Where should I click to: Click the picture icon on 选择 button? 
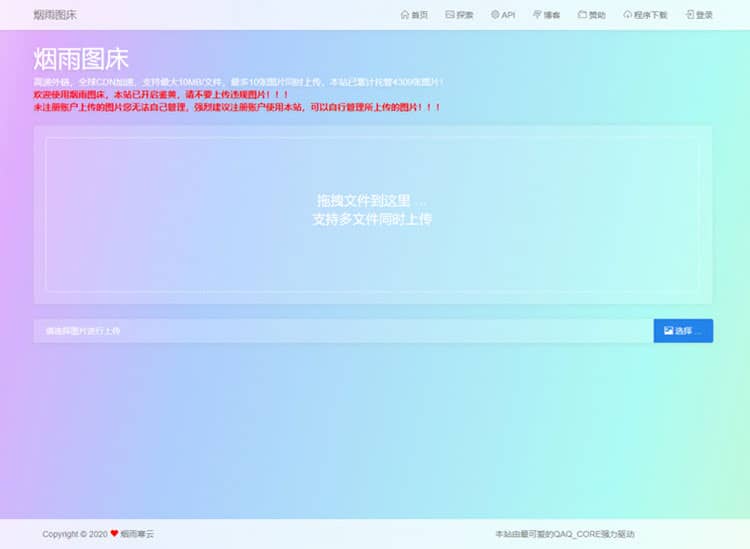(668, 330)
